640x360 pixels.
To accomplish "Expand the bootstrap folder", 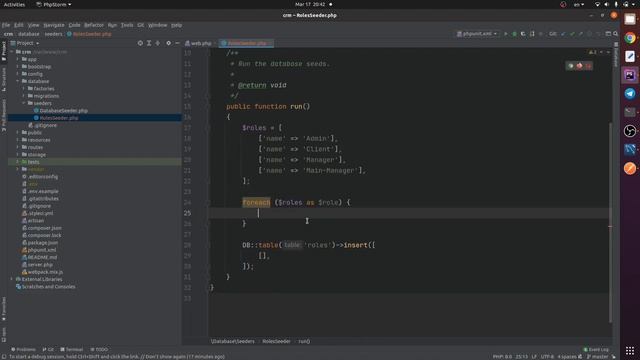I will pos(18,67).
